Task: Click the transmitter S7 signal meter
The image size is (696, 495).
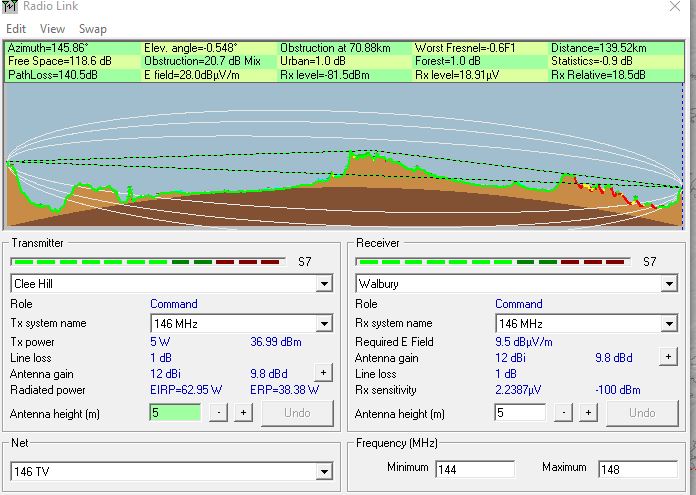Action: pos(148,262)
